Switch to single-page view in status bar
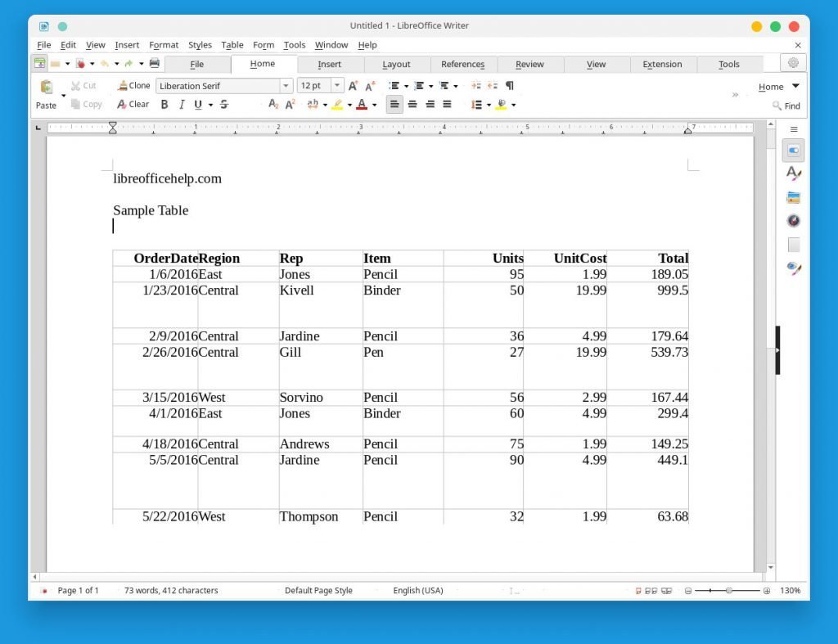Screen dimensions: 838x644 [x=638, y=591]
